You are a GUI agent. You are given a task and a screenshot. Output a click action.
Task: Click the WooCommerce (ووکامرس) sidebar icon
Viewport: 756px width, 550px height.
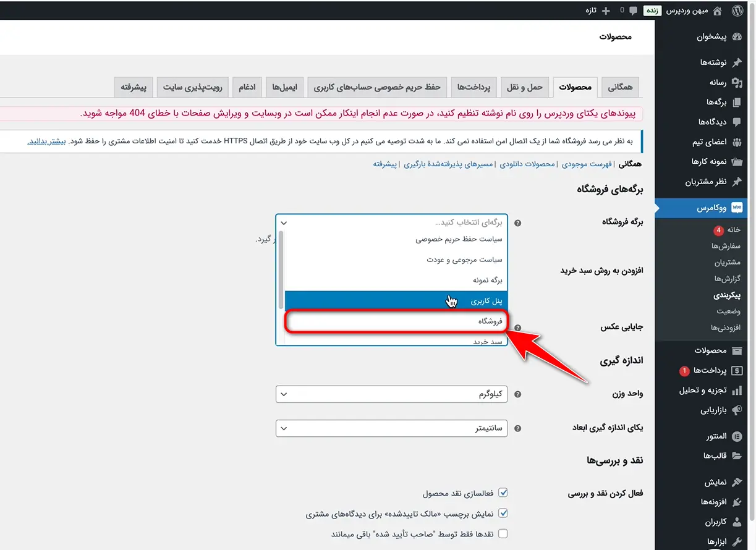point(736,208)
